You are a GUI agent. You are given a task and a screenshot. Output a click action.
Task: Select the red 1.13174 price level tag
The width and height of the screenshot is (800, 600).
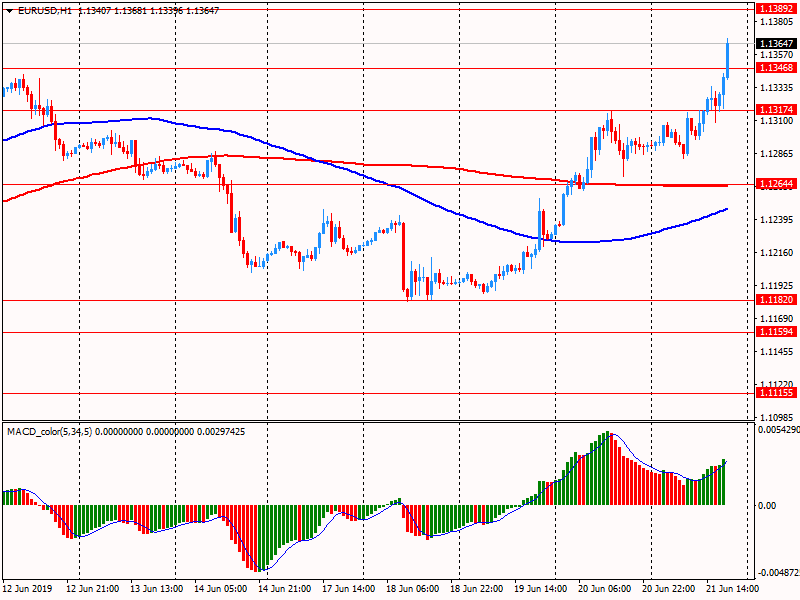click(776, 110)
